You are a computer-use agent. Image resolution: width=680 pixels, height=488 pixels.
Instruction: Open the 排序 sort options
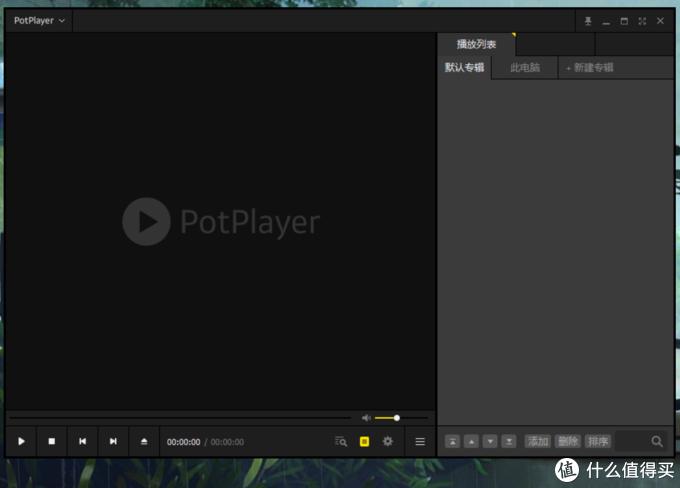pos(598,441)
